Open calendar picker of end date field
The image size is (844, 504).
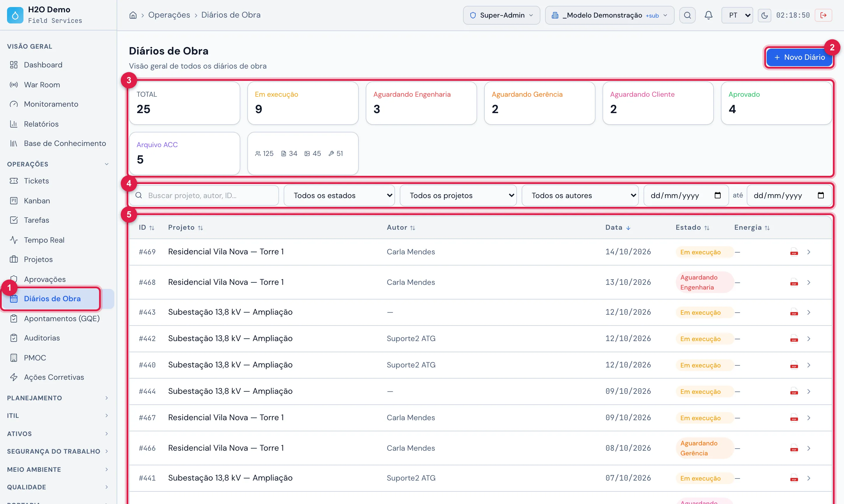pyautogui.click(x=821, y=195)
